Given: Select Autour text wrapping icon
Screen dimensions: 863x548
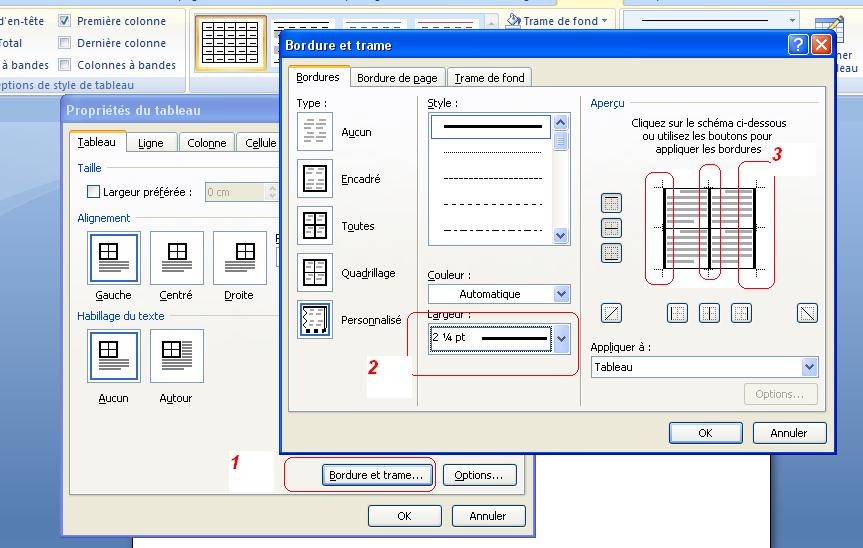Looking at the screenshot, I should (x=177, y=355).
